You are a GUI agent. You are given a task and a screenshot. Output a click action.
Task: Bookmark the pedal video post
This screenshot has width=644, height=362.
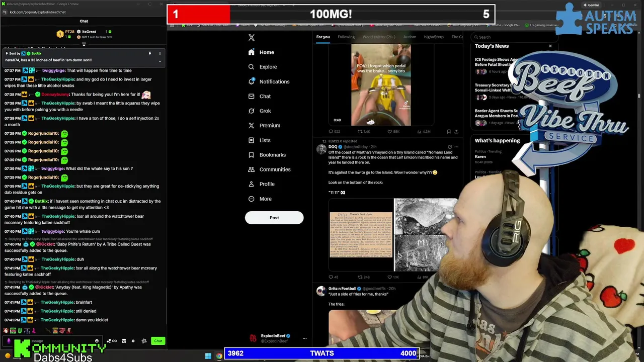coord(449,132)
